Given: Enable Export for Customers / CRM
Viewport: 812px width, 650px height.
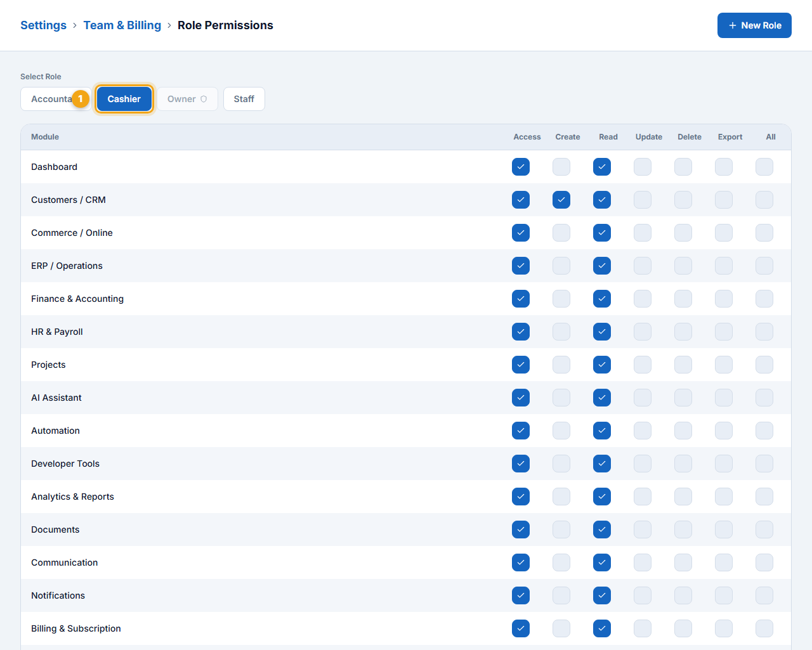Looking at the screenshot, I should (x=724, y=200).
